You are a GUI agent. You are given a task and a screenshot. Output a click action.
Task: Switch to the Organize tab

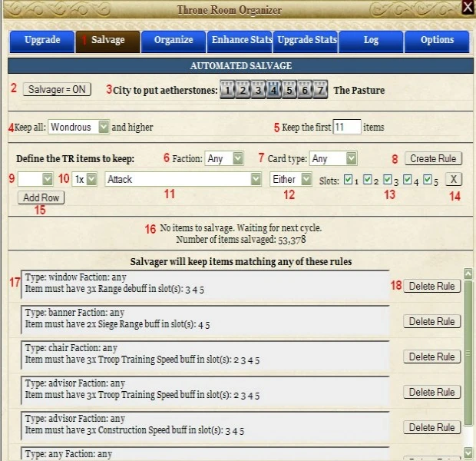click(x=174, y=41)
